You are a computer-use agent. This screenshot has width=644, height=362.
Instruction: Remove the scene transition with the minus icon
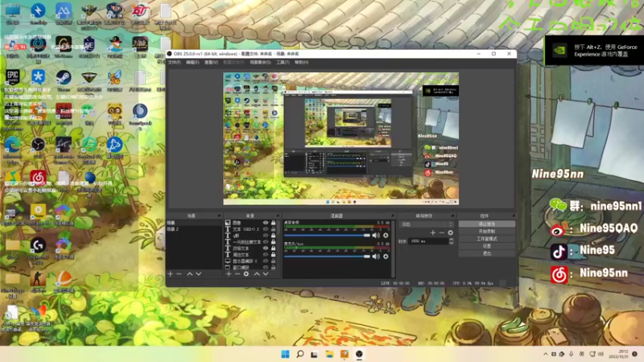(x=441, y=232)
